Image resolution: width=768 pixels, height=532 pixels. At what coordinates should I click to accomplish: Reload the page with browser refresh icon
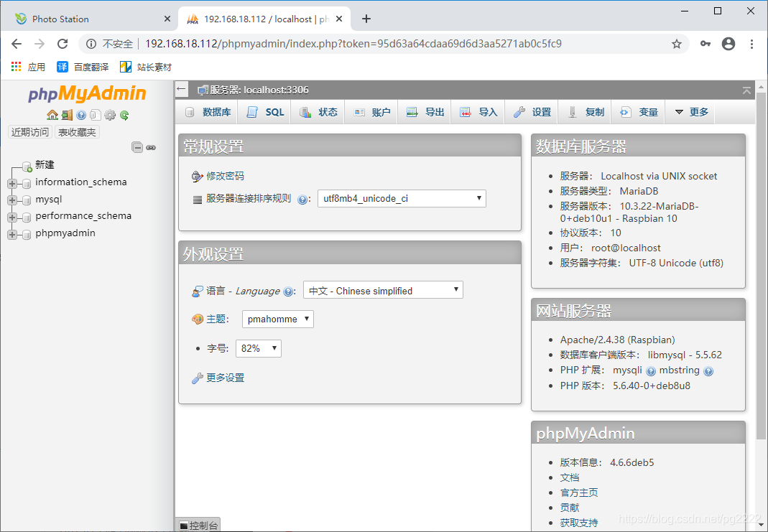coord(63,44)
